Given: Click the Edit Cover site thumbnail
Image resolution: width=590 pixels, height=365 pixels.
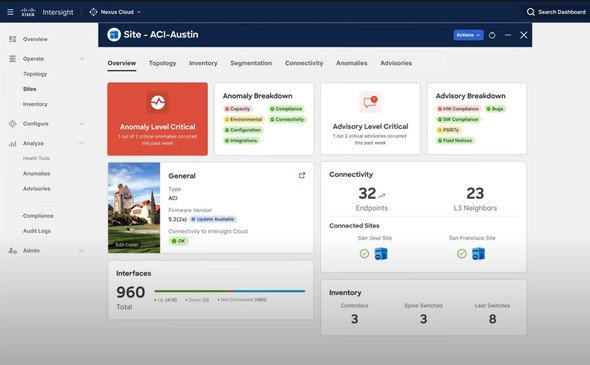Looking at the screenshot, I should pos(134,208).
